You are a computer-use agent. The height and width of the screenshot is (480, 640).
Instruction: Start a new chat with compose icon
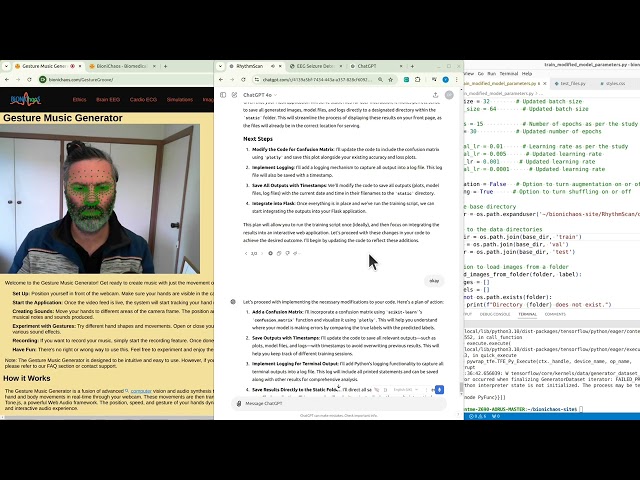pos(234,95)
